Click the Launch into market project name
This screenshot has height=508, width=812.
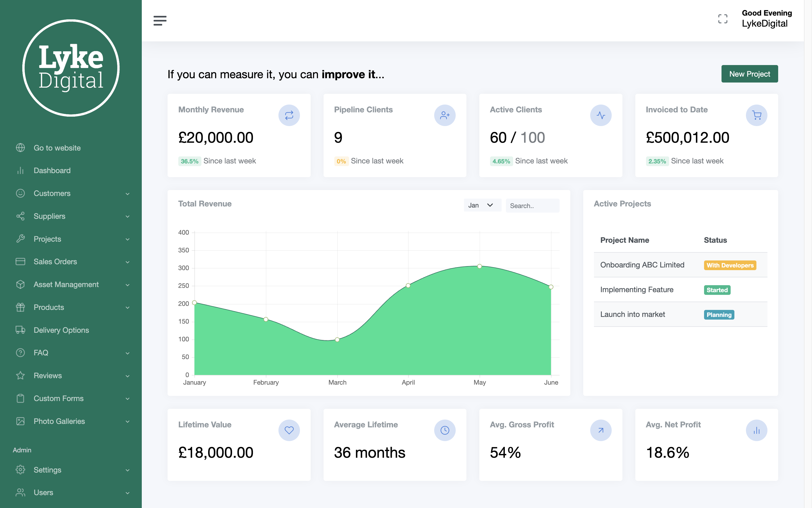pyautogui.click(x=632, y=314)
